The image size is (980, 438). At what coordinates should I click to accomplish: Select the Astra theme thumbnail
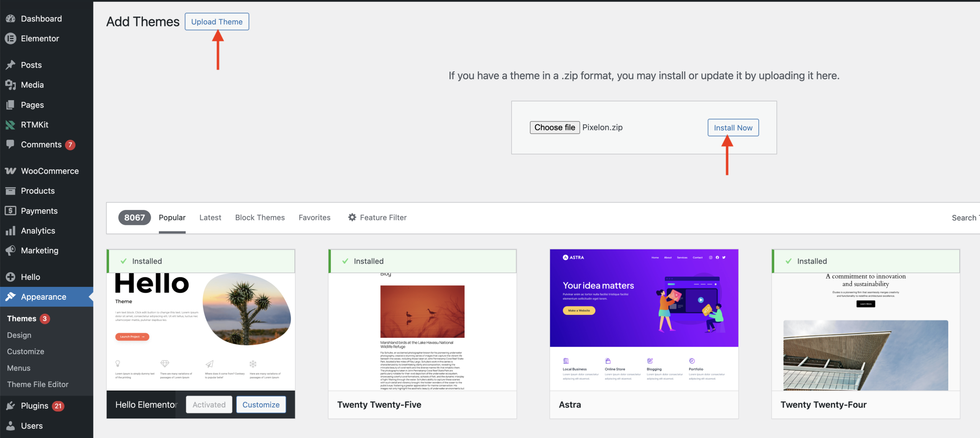tap(644, 319)
